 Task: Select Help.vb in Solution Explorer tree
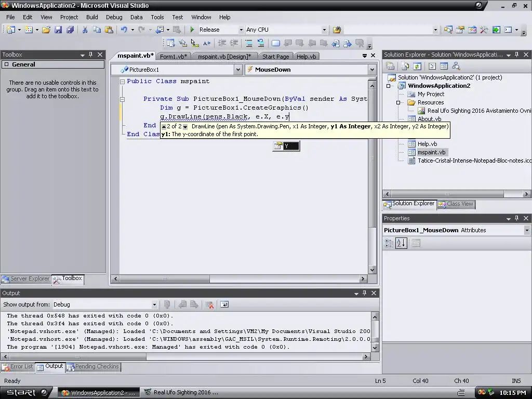(427, 144)
